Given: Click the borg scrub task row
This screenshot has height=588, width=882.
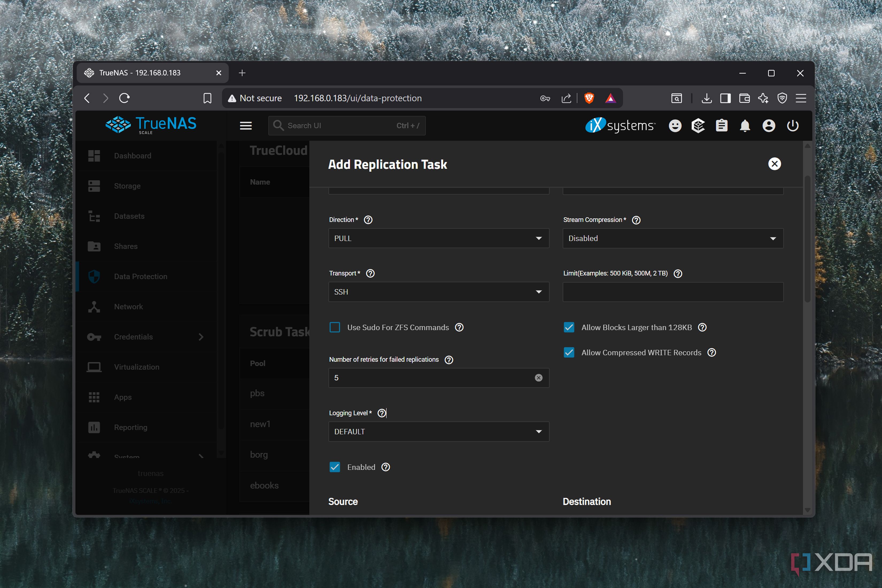Looking at the screenshot, I should tap(274, 455).
